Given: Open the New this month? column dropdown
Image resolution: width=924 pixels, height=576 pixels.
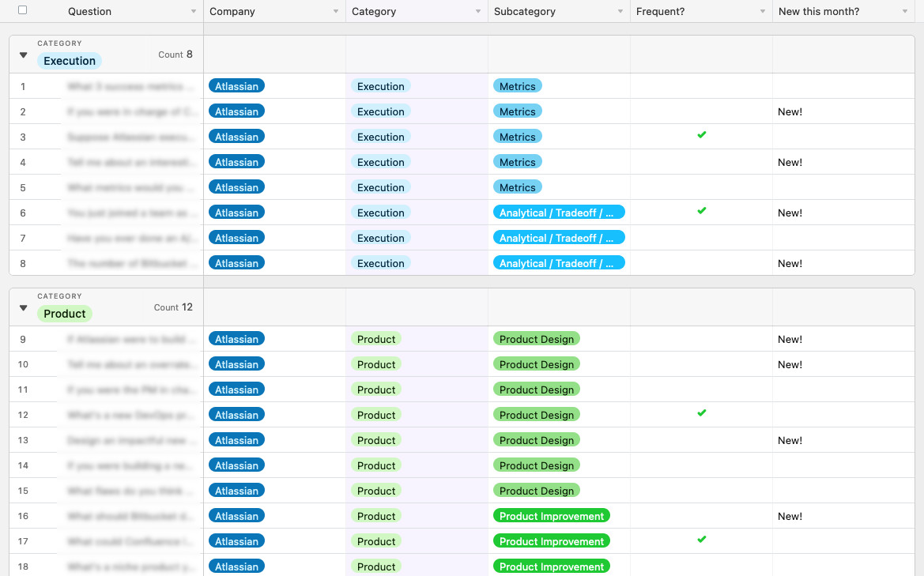Looking at the screenshot, I should coord(905,11).
